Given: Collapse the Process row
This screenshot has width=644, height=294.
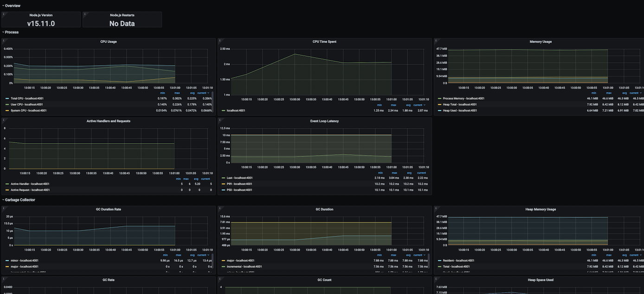Looking at the screenshot, I should point(12,32).
